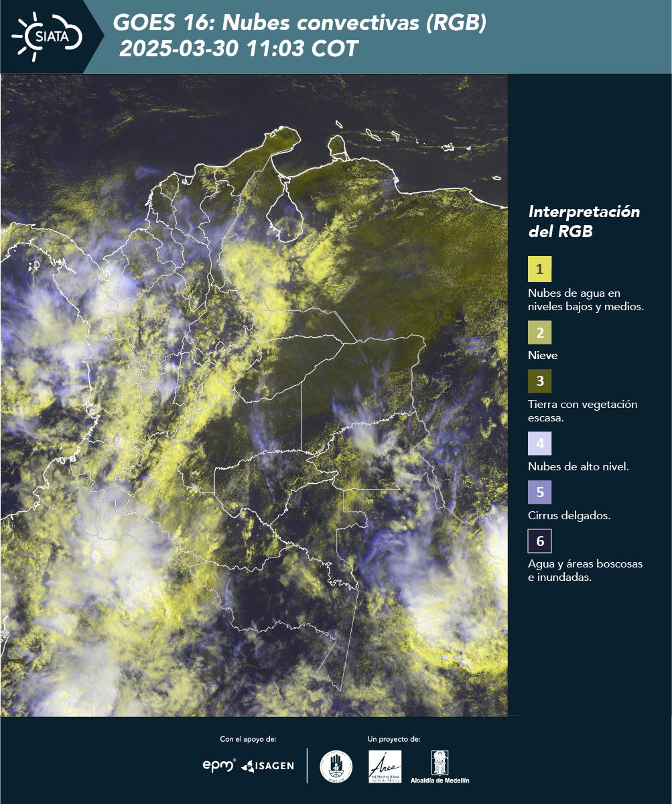Screen dimensions: 672x804
Task: Click 'Nubes de alto nivel.' legend label
Action: 578,467
